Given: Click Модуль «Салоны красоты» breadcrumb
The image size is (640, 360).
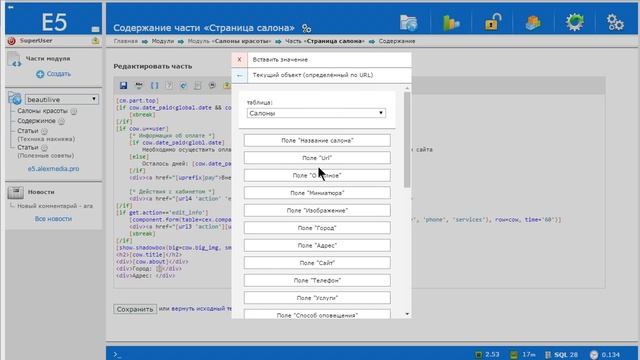Looking at the screenshot, I should coord(229,41).
